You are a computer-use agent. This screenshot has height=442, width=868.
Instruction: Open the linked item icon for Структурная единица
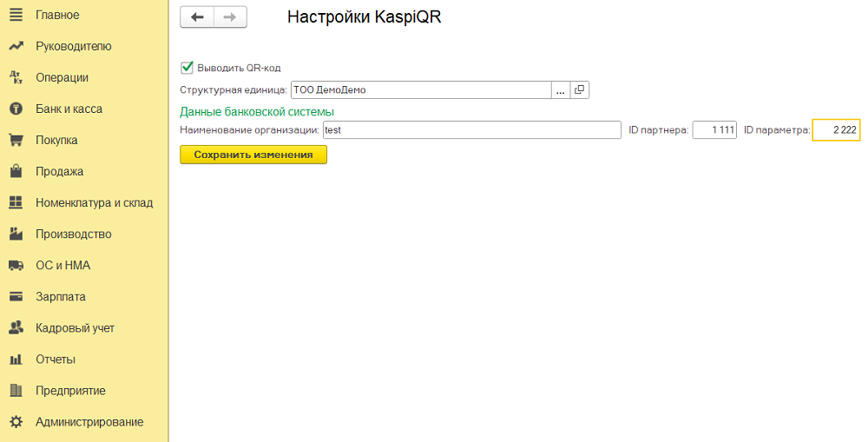[x=579, y=89]
